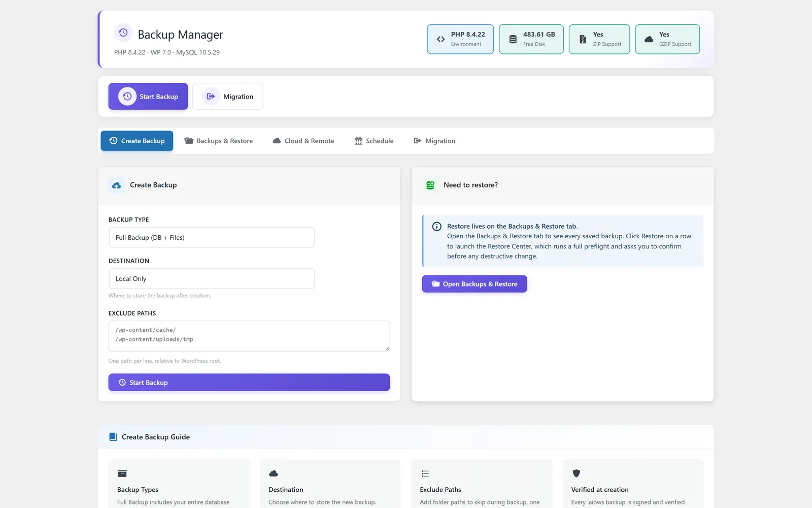
Task: Click the green icon beside Need to restore
Action: tap(430, 185)
